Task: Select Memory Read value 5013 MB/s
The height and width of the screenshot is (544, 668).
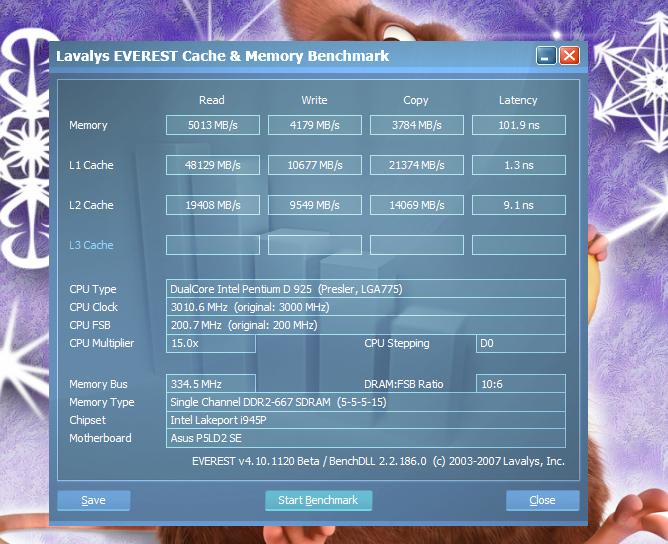Action: [213, 125]
